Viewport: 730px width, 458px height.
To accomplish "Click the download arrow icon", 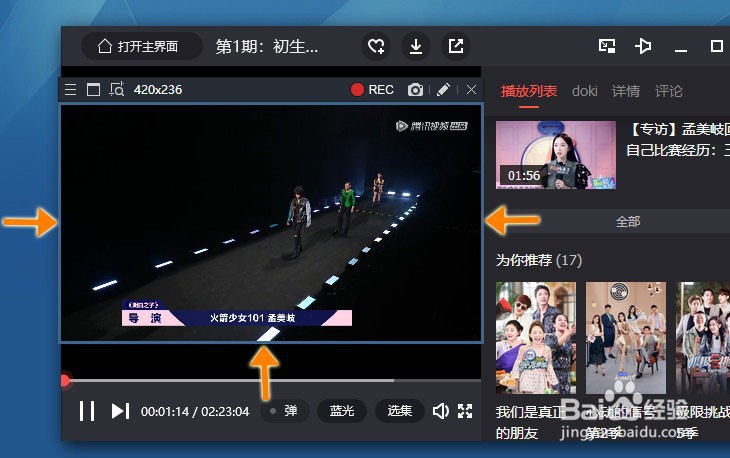I will pos(416,46).
